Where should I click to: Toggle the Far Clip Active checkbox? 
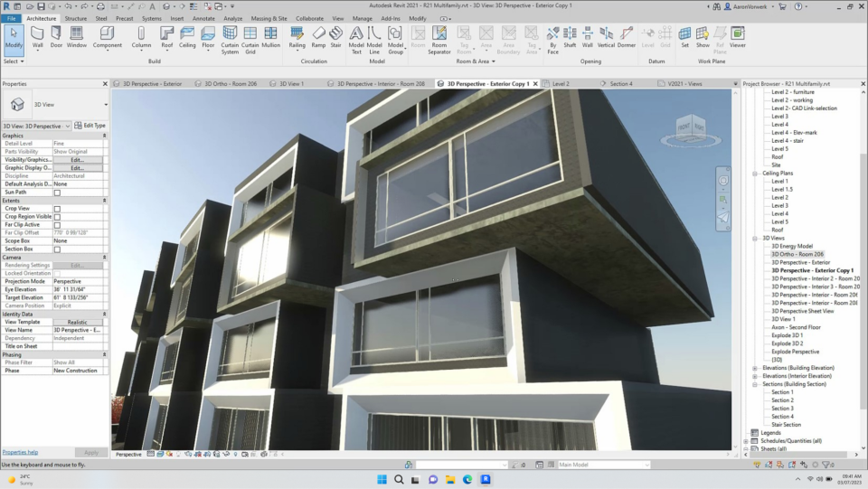[x=57, y=225]
